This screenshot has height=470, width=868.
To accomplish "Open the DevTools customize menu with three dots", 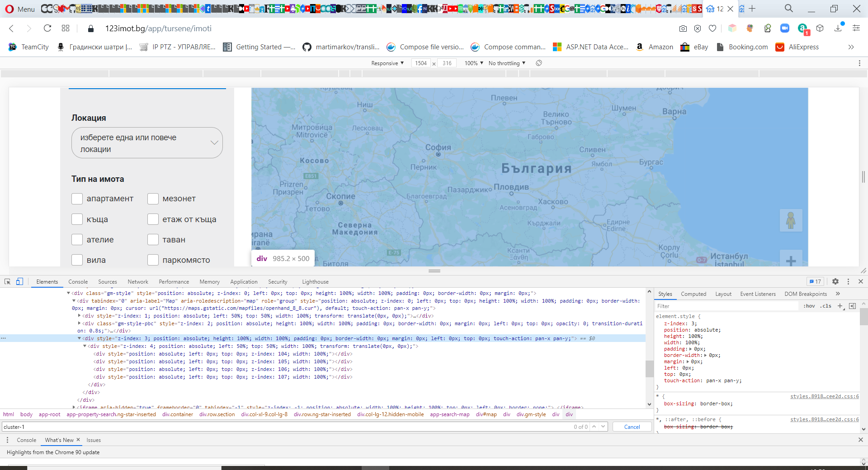I will pos(848,281).
